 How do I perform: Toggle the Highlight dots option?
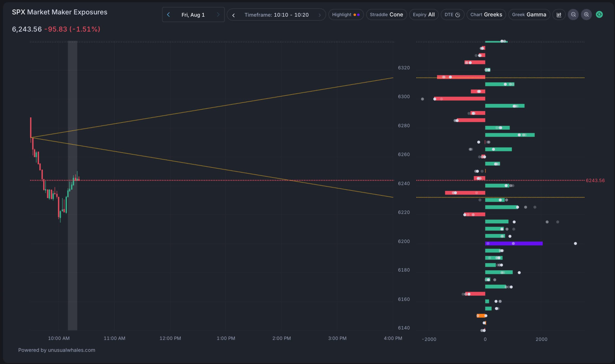[x=346, y=15]
